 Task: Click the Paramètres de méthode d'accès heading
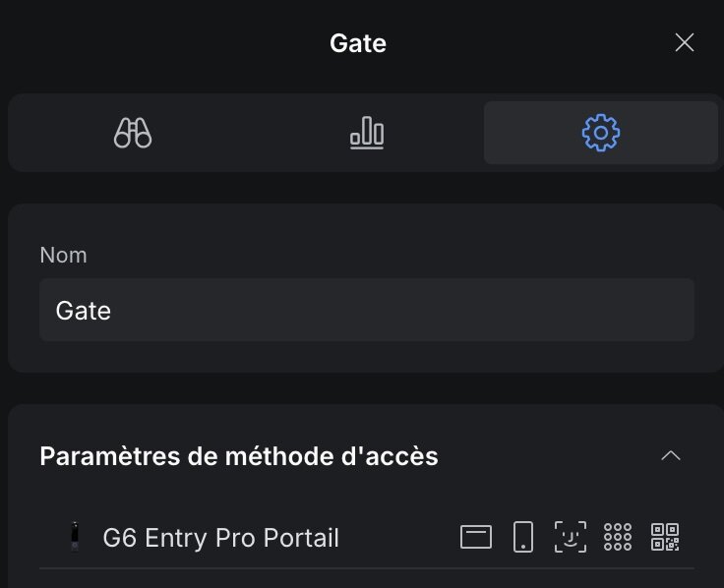click(x=239, y=456)
